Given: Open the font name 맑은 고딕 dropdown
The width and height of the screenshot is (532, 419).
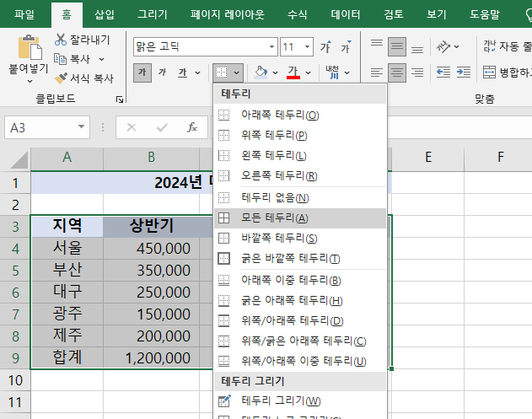Looking at the screenshot, I should (x=271, y=47).
